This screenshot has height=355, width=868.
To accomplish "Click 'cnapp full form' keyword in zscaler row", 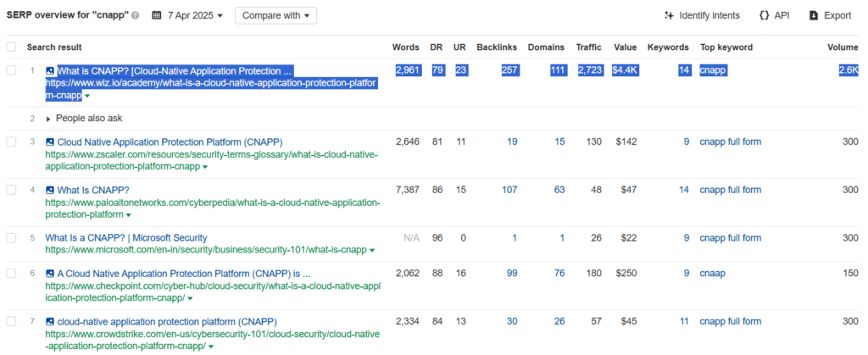I will click(730, 142).
